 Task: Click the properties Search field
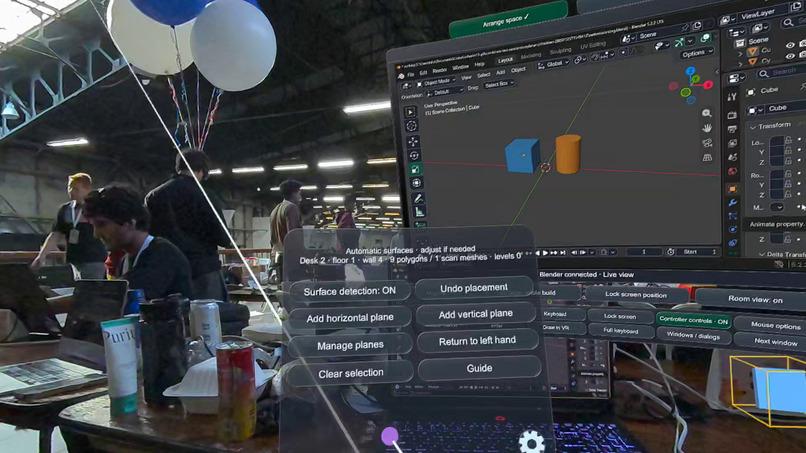pyautogui.click(x=780, y=73)
